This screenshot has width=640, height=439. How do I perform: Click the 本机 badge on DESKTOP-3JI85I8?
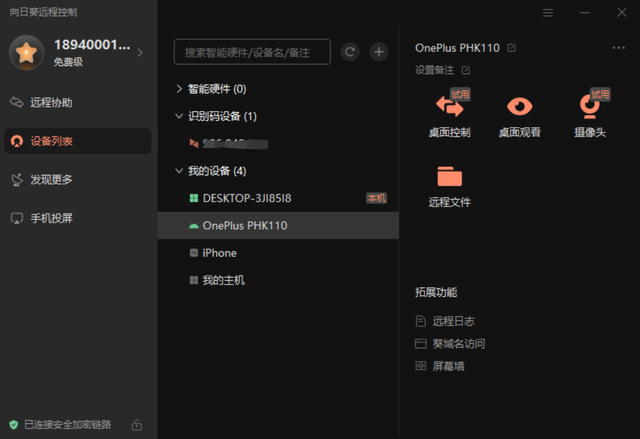pyautogui.click(x=376, y=198)
